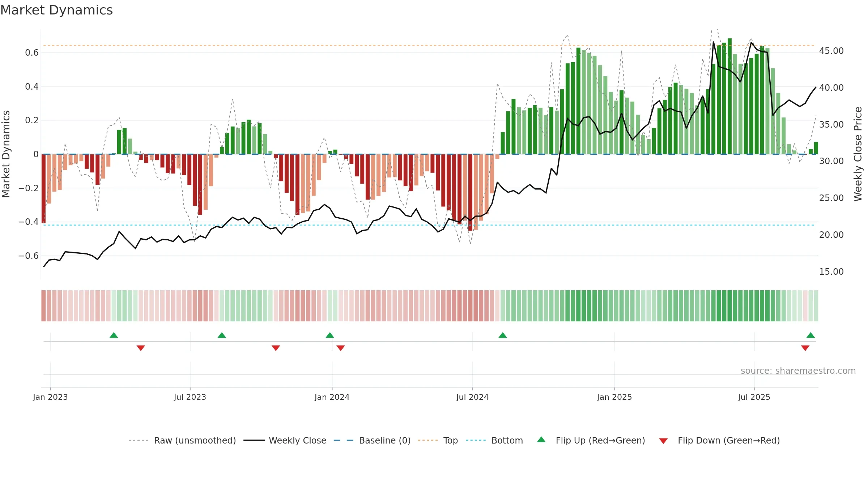Viewport: 868px width, 488px height.
Task: Toggle the Bottom legend entry
Action: 494,440
